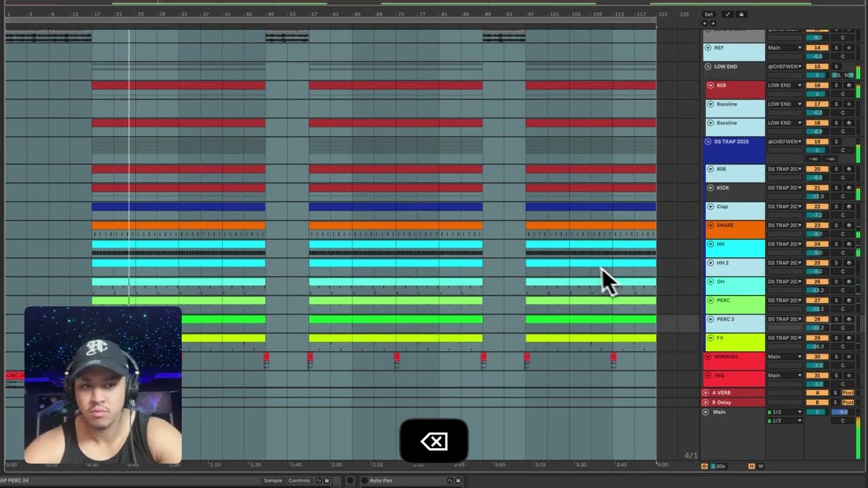Solo the KICK track
This screenshot has width=868, height=488.
836,188
